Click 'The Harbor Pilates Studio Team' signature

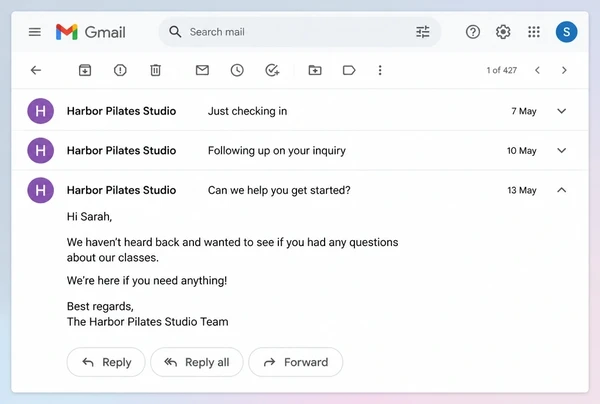point(148,321)
